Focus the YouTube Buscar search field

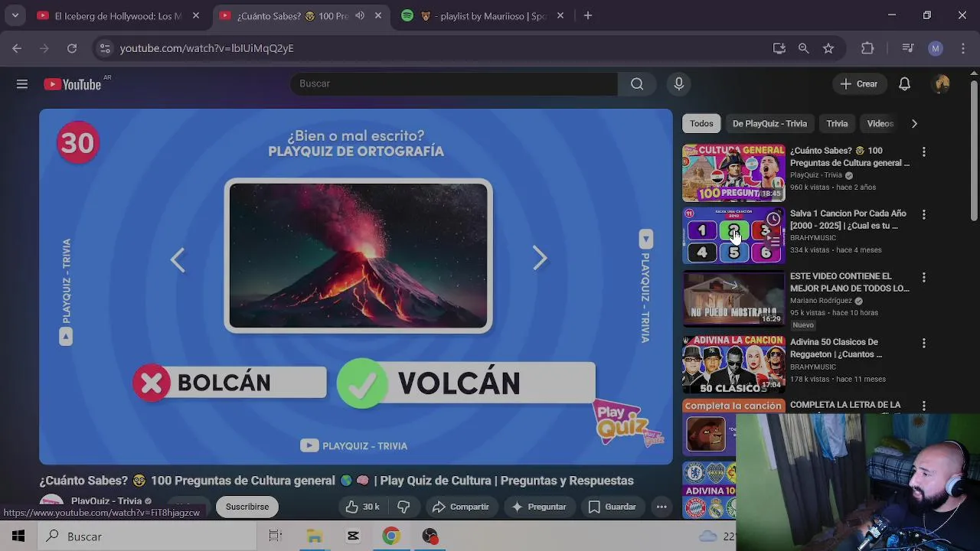point(454,84)
